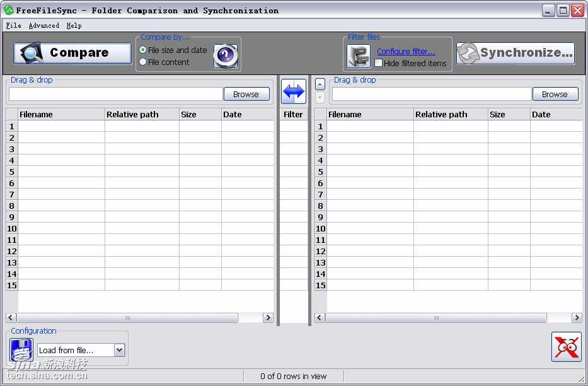Open the Help menu
The height and width of the screenshot is (386, 588).
click(x=74, y=25)
